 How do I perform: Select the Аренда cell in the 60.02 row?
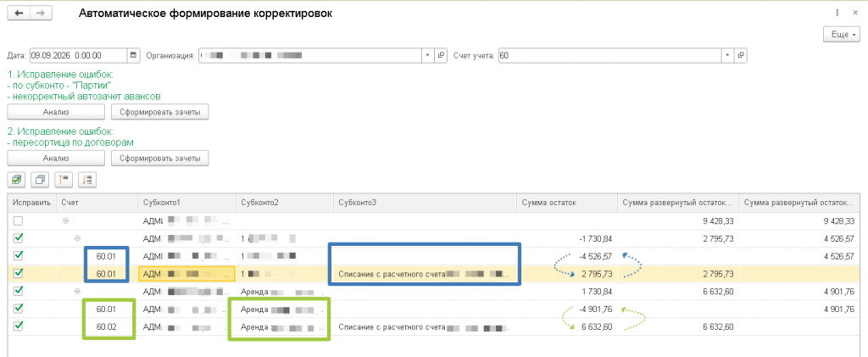[x=285, y=327]
